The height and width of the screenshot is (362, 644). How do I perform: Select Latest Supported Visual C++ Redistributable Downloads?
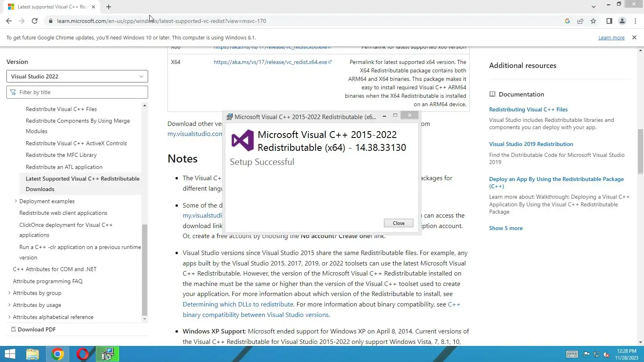click(x=83, y=184)
